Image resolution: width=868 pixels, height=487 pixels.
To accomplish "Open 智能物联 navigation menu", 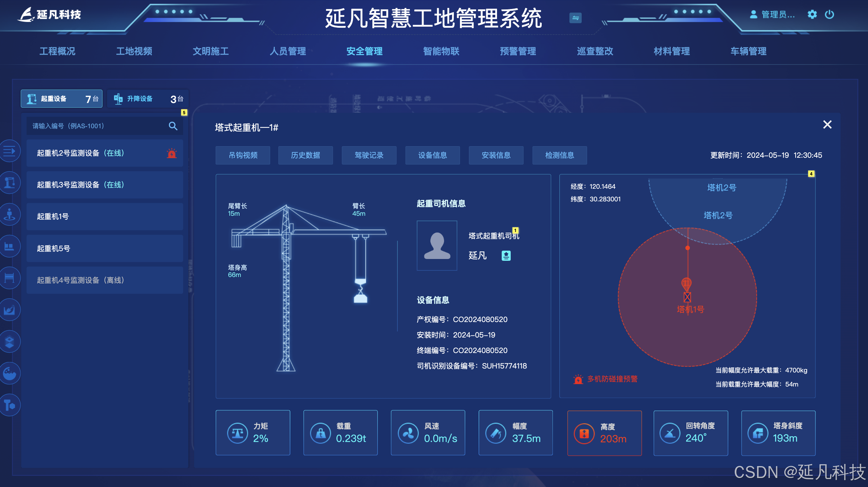I will pos(441,51).
